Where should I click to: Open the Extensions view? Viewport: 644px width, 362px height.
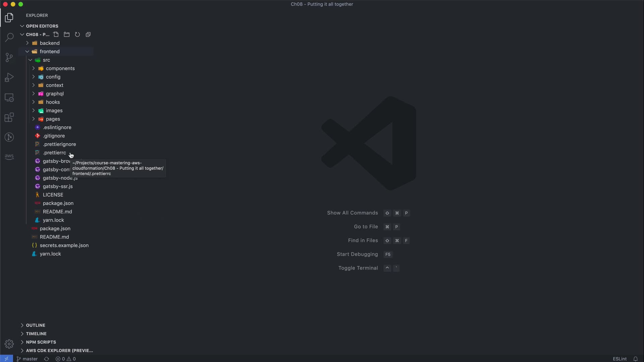click(9, 117)
